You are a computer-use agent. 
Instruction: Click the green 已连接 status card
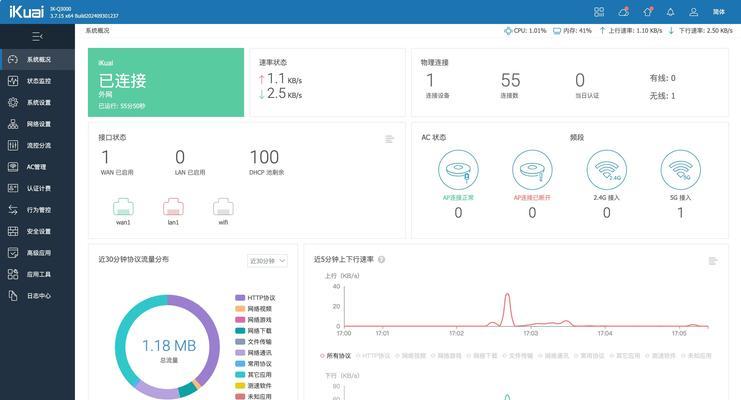pos(166,82)
